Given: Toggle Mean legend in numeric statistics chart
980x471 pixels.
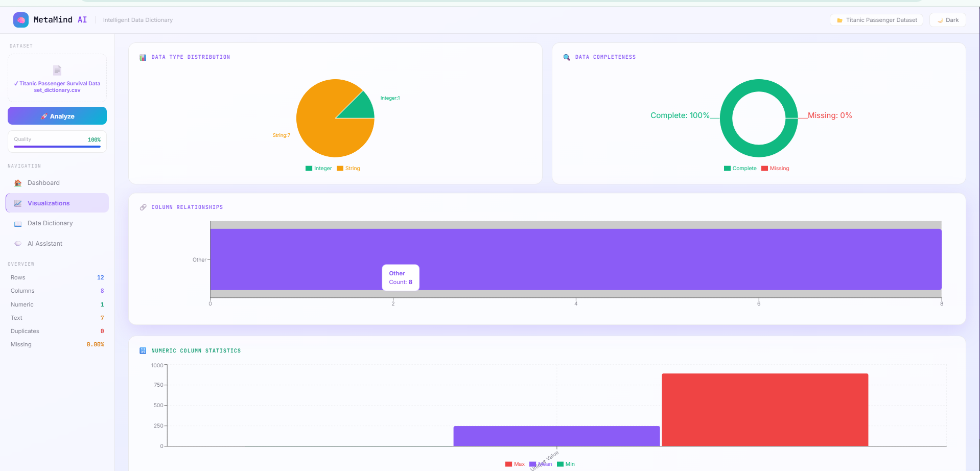Looking at the screenshot, I should click(x=541, y=464).
